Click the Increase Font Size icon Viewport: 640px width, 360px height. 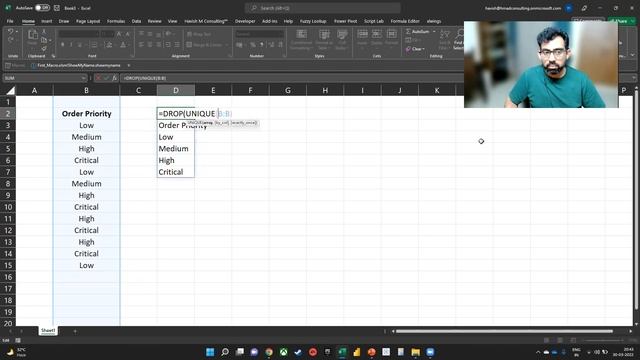point(119,34)
